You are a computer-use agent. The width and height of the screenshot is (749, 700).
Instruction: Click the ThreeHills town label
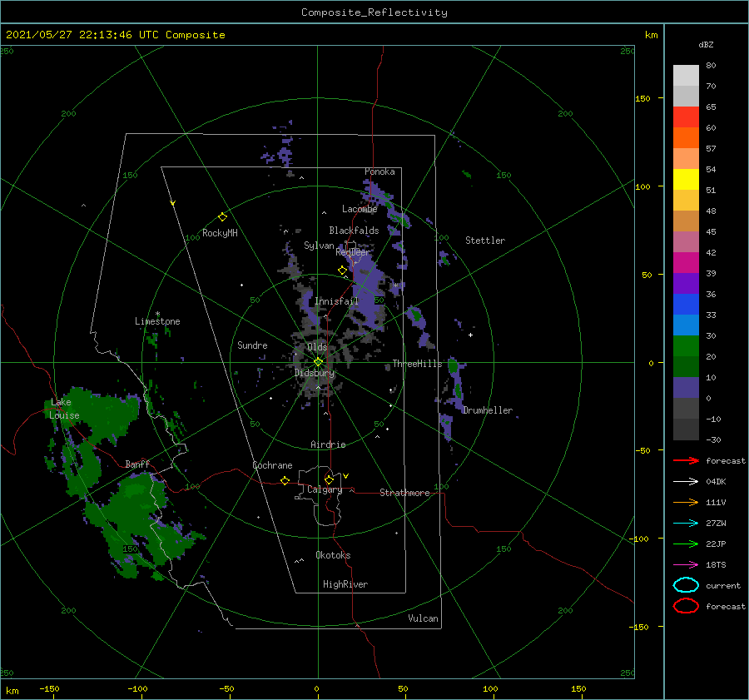coord(418,364)
